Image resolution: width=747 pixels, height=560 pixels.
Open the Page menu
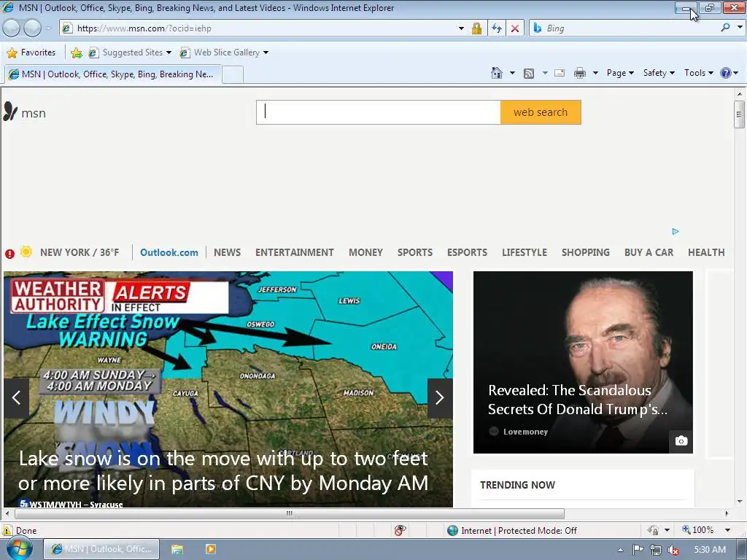click(x=620, y=73)
